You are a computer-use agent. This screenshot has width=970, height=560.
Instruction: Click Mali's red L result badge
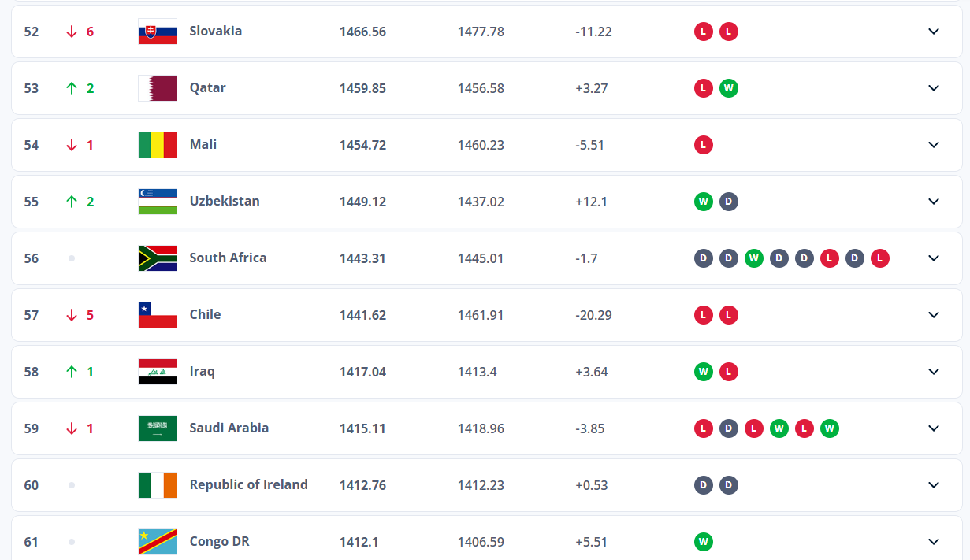tap(704, 145)
